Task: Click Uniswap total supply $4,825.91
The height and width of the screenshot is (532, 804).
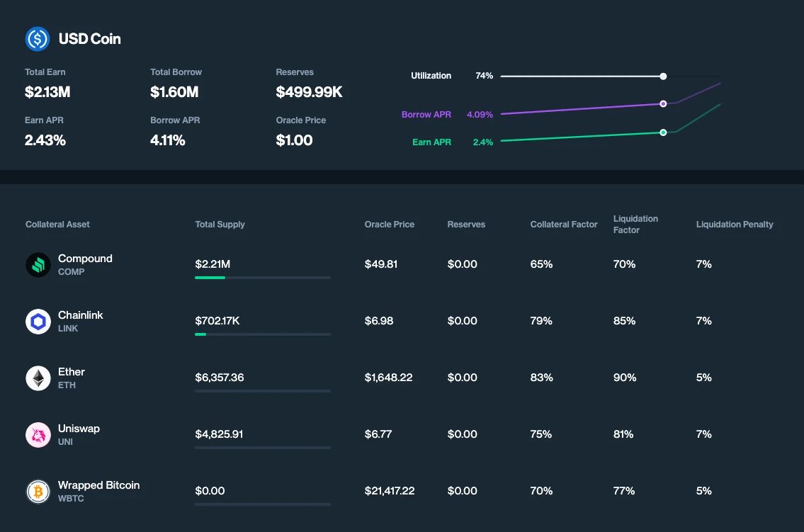Action: coord(219,434)
